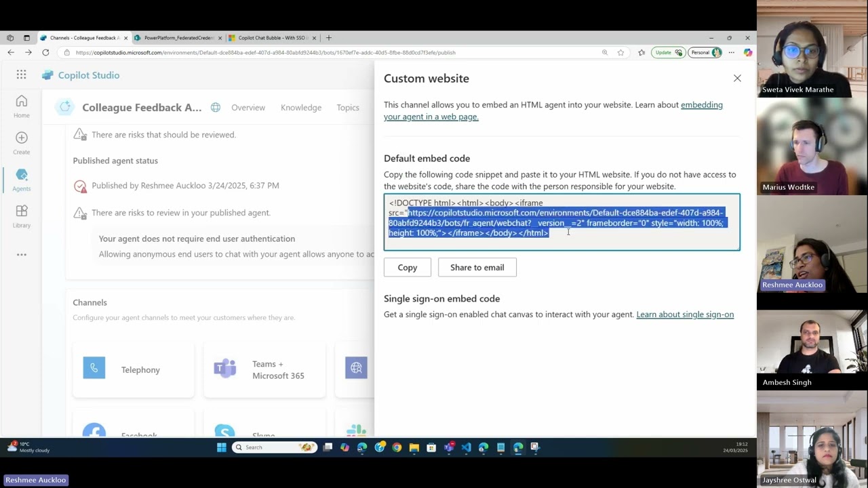This screenshot has height=488, width=868.
Task: Open the Knowledge tab
Action: pyautogui.click(x=301, y=107)
